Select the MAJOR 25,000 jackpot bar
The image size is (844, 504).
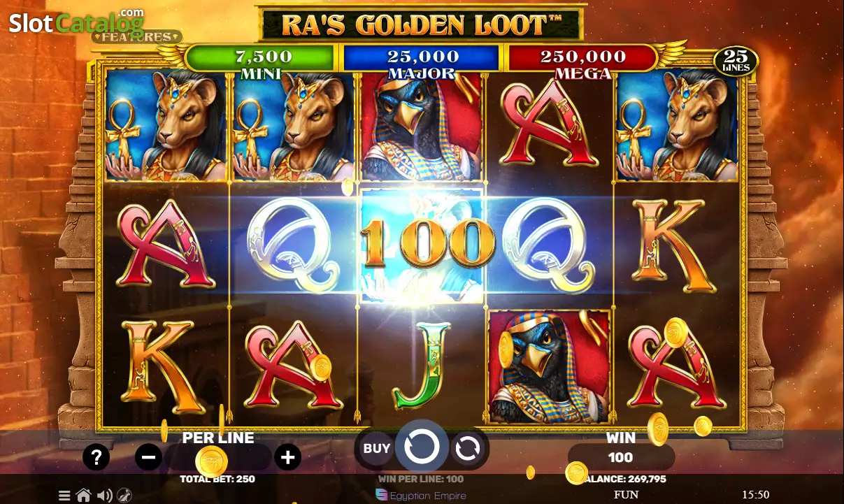click(x=422, y=58)
